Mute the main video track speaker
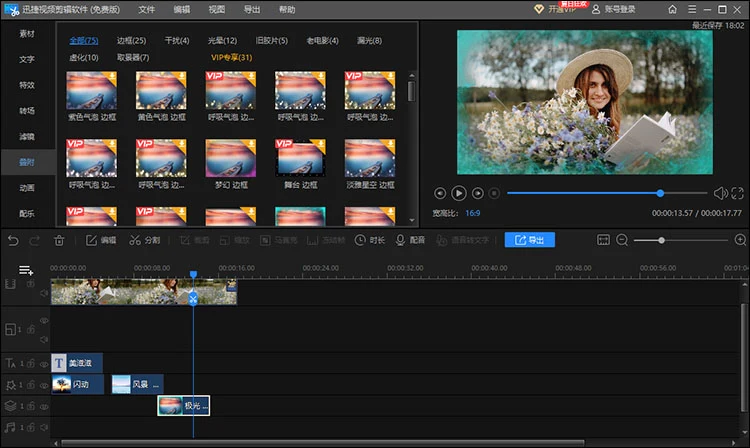Screen dimensions: 750x448 point(44,293)
